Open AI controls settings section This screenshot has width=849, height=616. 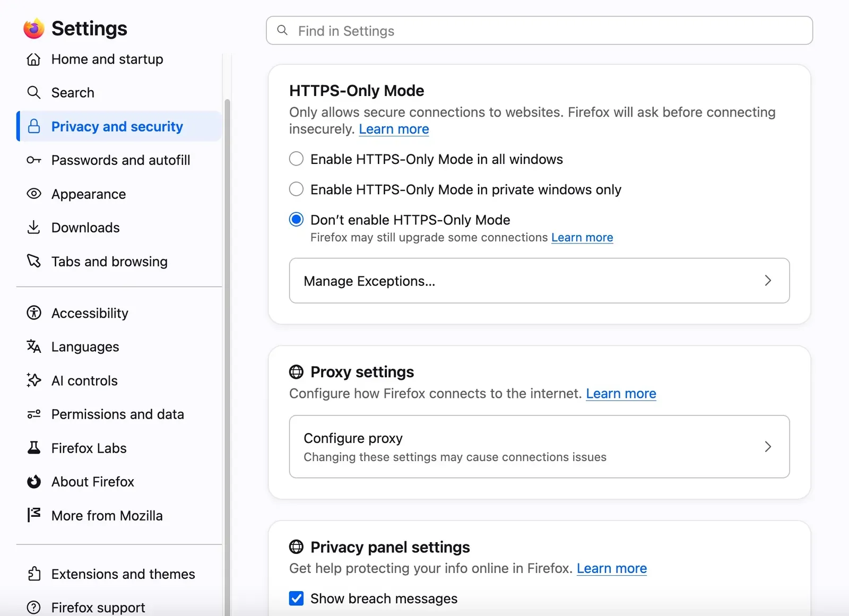click(x=119, y=380)
